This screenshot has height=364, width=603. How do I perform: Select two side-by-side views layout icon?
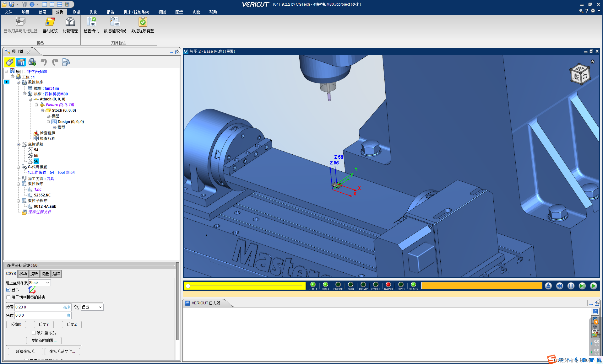coord(52,4)
